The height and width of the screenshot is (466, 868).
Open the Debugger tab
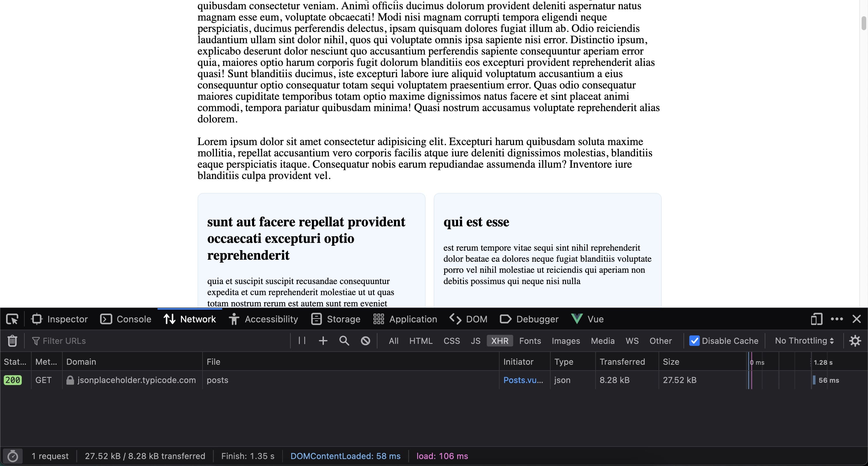529,319
